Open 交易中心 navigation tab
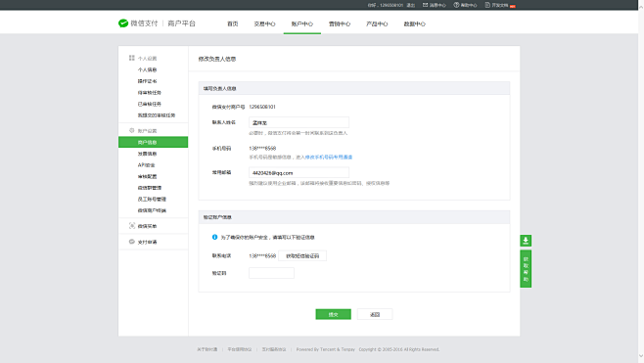Image resolution: width=644 pixels, height=363 pixels. [264, 23]
